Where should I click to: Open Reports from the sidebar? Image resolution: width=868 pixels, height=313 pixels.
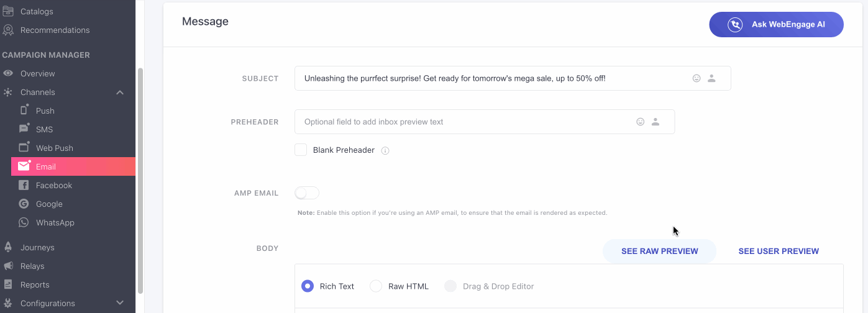(35, 284)
